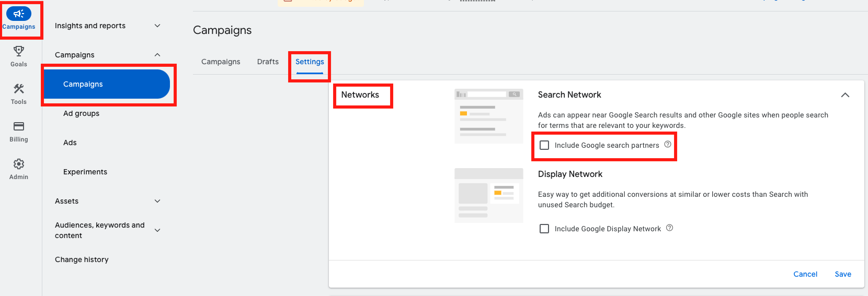Click Save to apply network settings
Viewport: 868px width, 296px height.
(x=842, y=274)
